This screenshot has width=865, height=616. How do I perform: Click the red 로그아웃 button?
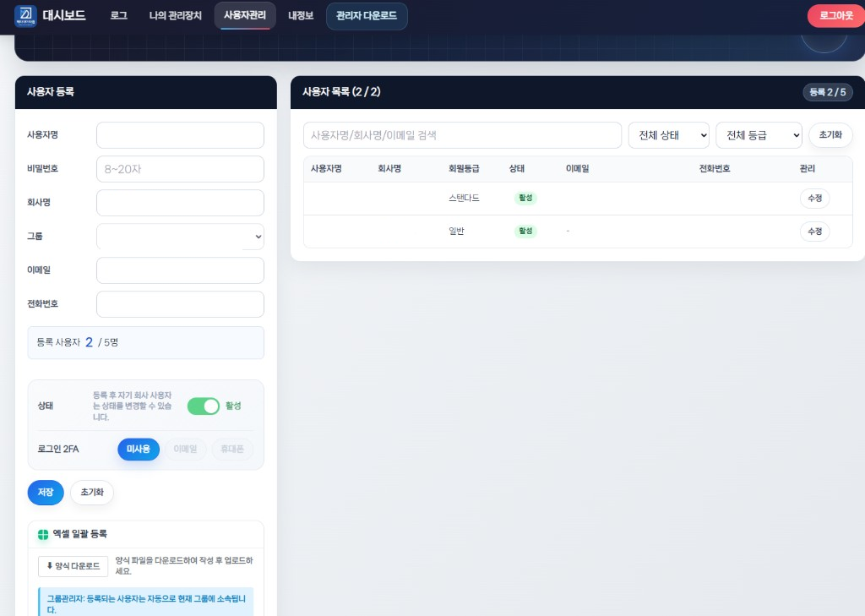[836, 15]
